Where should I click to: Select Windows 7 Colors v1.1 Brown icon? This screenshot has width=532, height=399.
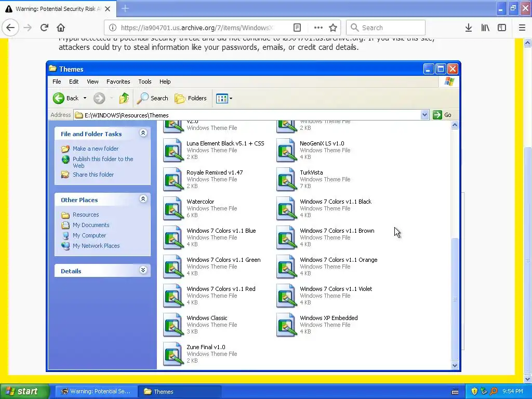tap(287, 237)
